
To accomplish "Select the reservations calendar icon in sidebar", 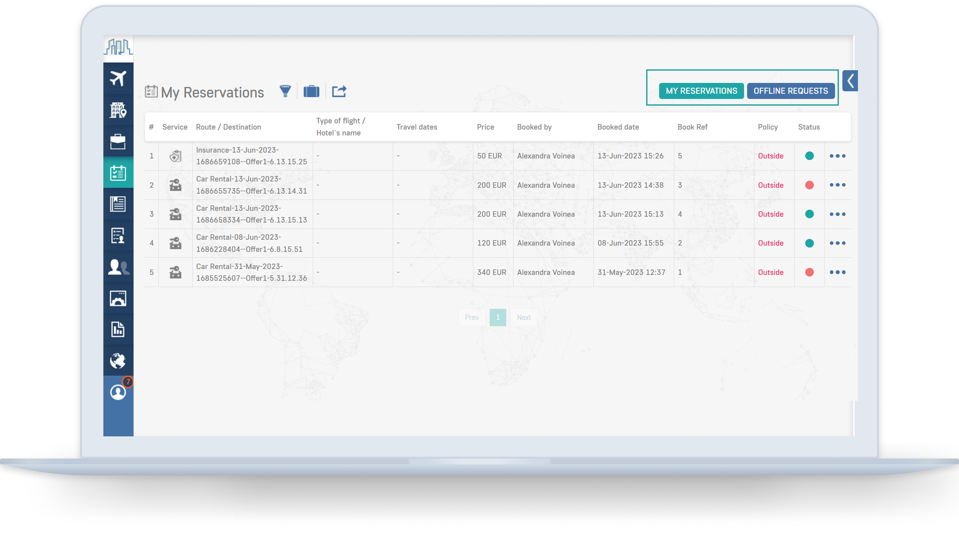I will [118, 173].
